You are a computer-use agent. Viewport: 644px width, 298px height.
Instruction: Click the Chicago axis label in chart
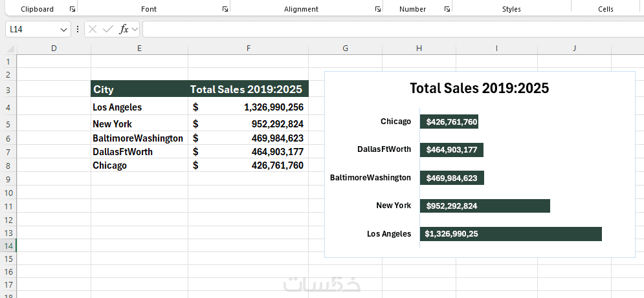tap(395, 122)
